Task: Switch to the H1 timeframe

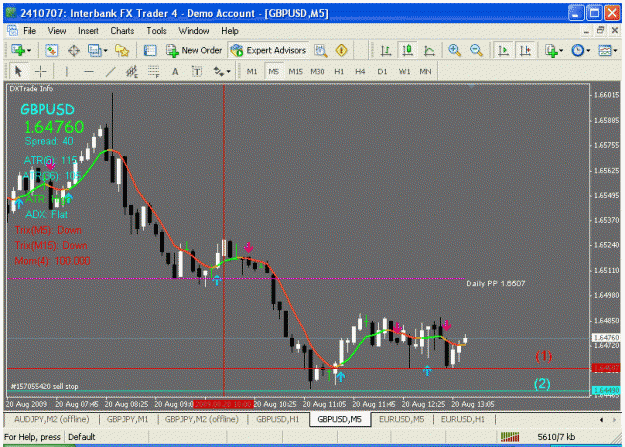Action: click(x=339, y=71)
